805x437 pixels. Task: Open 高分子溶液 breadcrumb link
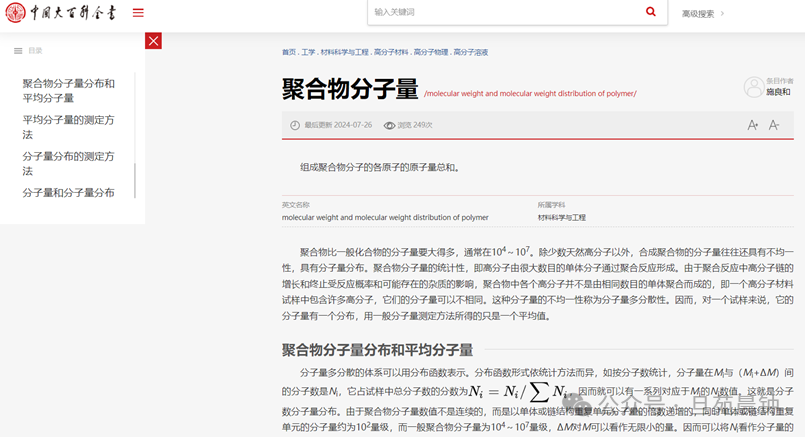point(471,52)
